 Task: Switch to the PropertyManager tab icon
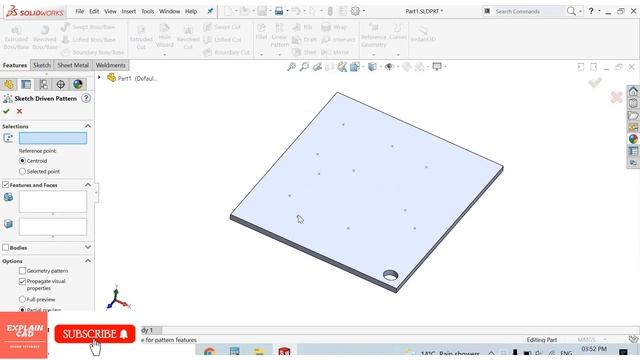coord(26,84)
